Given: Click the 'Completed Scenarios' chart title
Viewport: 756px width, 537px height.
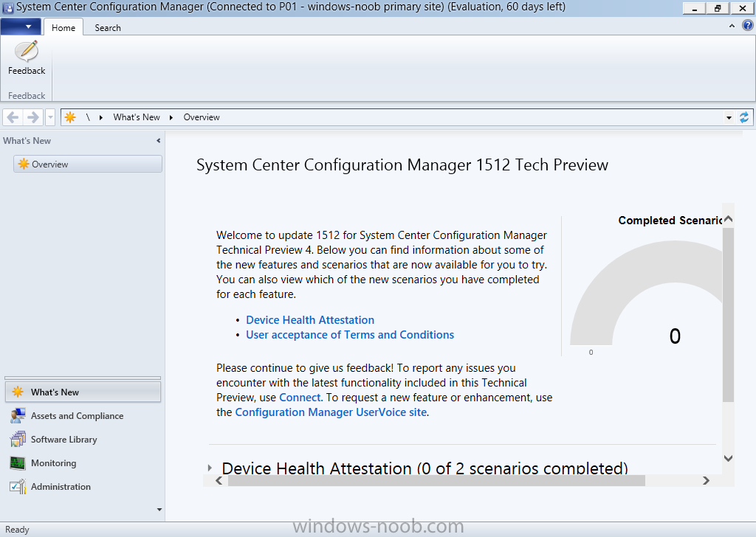Looking at the screenshot, I should (670, 221).
